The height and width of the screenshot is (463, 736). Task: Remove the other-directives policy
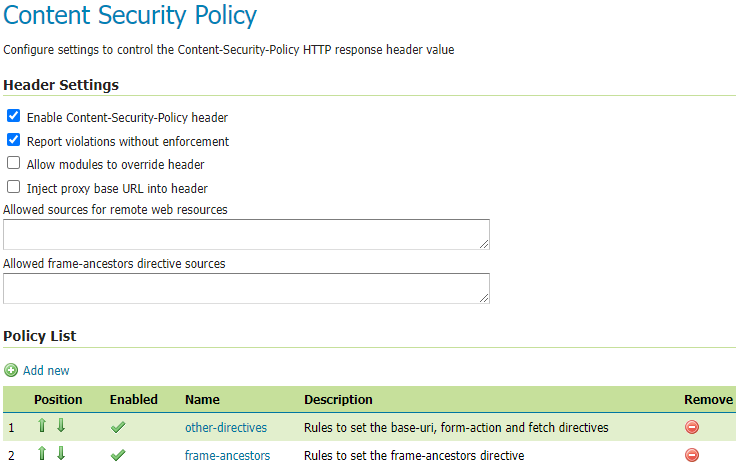coord(692,428)
